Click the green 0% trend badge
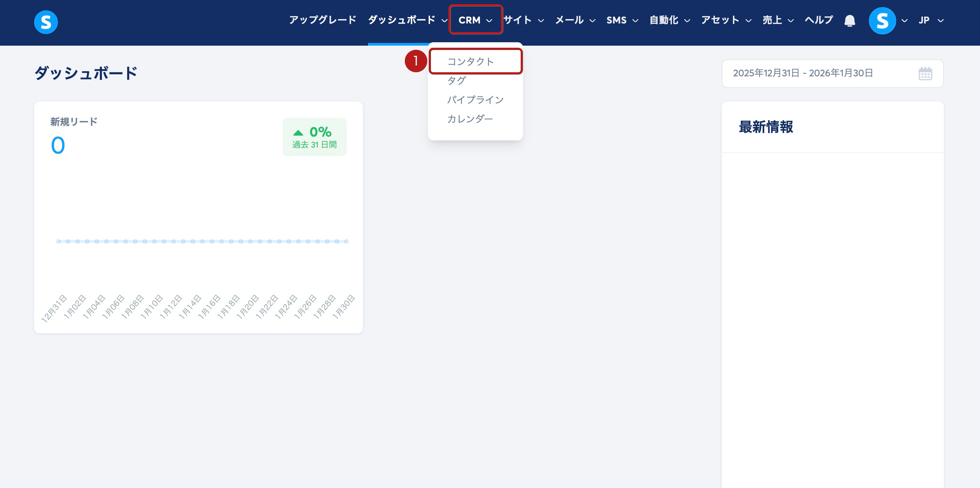 click(314, 137)
